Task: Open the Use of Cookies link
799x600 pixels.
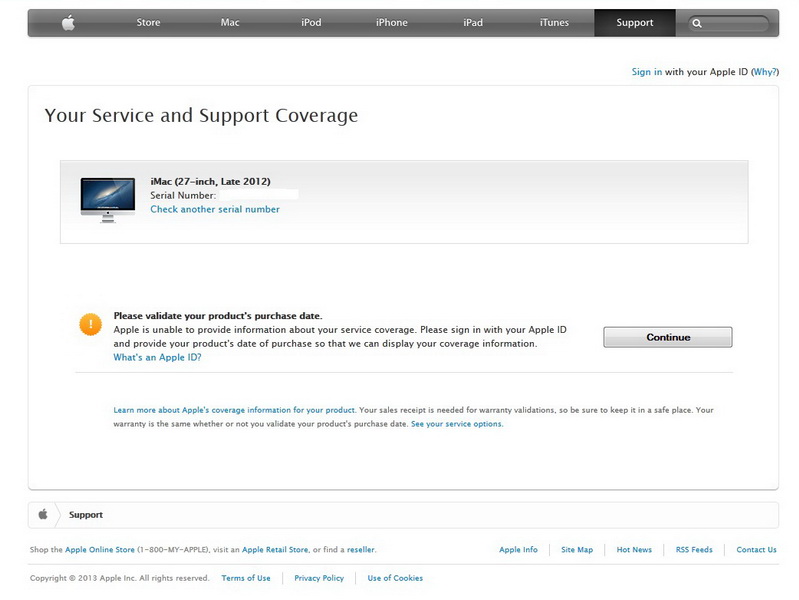Action: tap(395, 578)
